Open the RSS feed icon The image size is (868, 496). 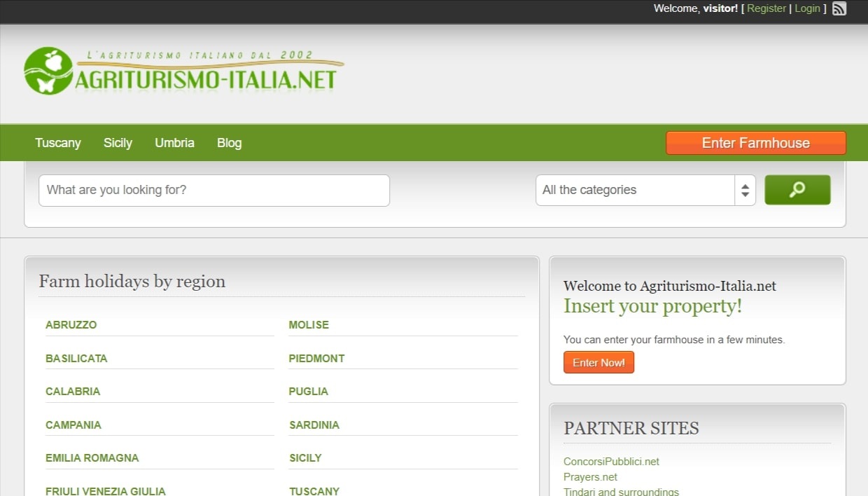point(839,9)
